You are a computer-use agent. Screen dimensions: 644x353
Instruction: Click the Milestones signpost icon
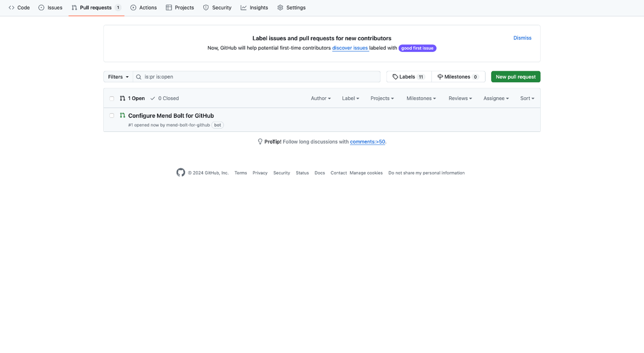pyautogui.click(x=440, y=77)
